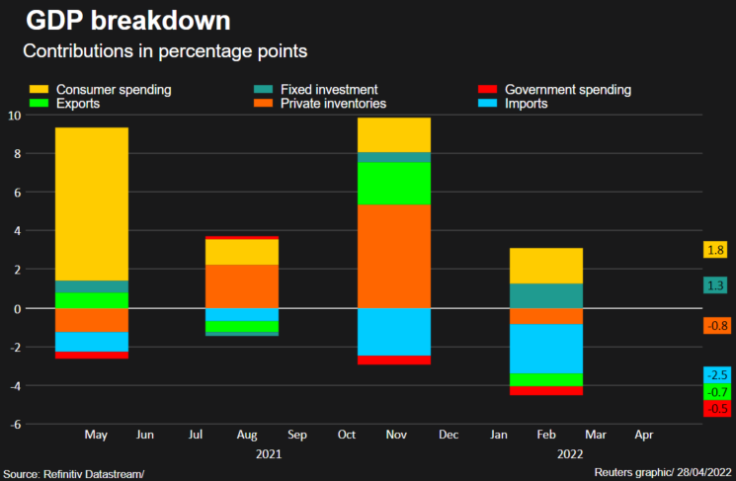Click the large yellow segment in May bar

(x=92, y=204)
